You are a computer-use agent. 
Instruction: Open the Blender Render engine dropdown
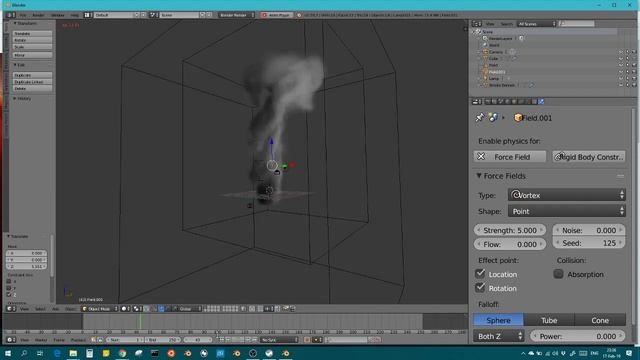(x=236, y=15)
